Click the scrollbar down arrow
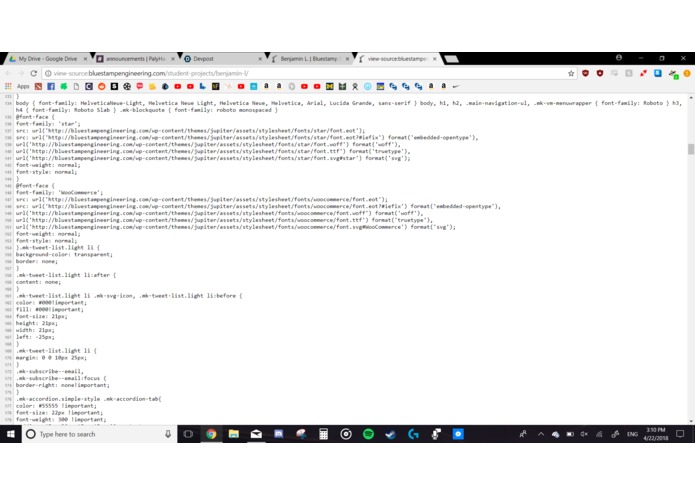Image resolution: width=695 pixels, height=494 pixels. click(691, 421)
